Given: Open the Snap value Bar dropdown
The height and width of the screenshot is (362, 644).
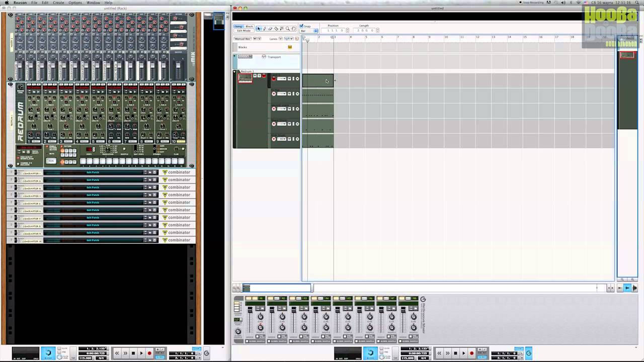Looking at the screenshot, I should pos(308,31).
